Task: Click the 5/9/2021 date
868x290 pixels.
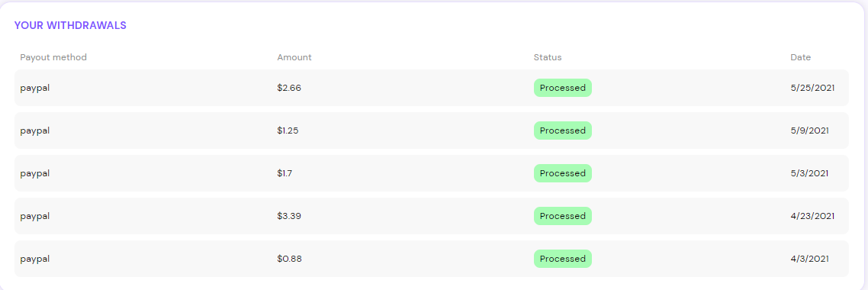Action: (x=810, y=130)
